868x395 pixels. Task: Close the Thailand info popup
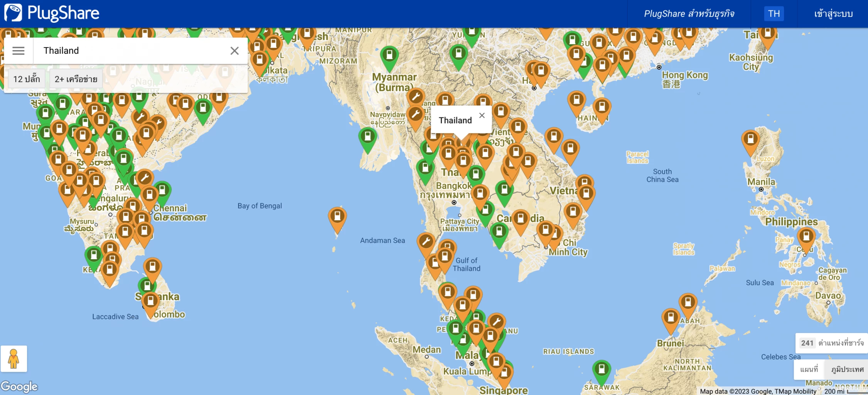(x=482, y=115)
